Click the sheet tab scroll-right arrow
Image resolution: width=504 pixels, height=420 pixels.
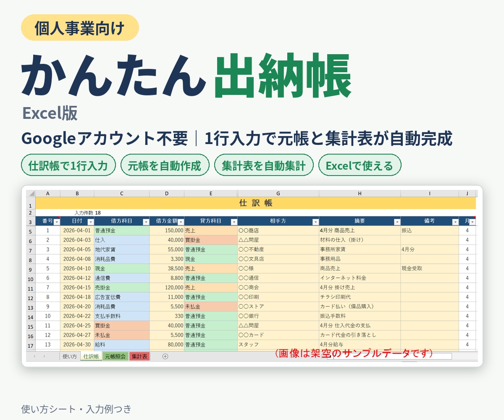44,356
